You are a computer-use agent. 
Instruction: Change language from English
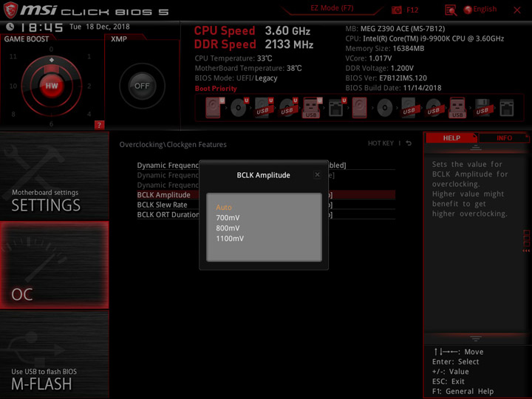coord(480,10)
